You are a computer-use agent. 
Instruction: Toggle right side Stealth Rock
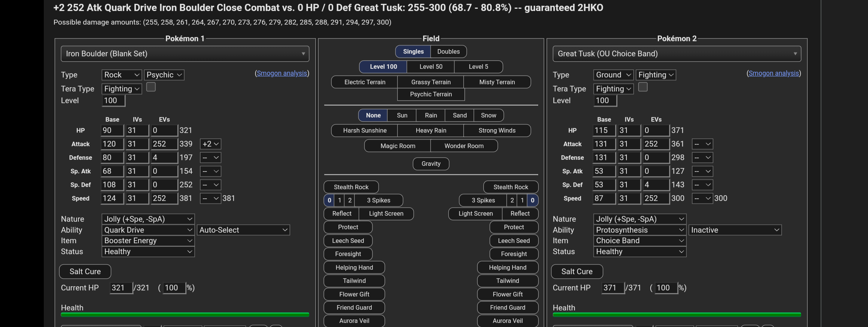(x=511, y=187)
